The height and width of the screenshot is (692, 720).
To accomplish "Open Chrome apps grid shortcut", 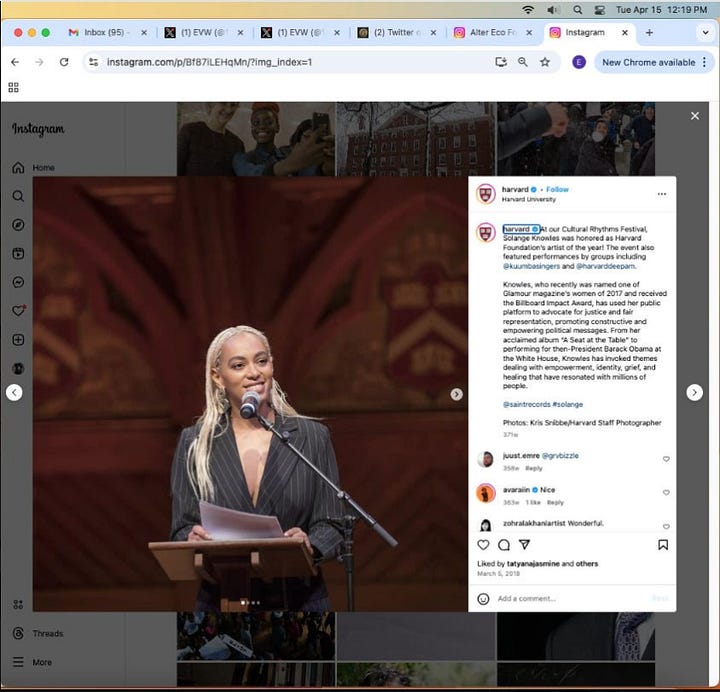I will point(13,87).
